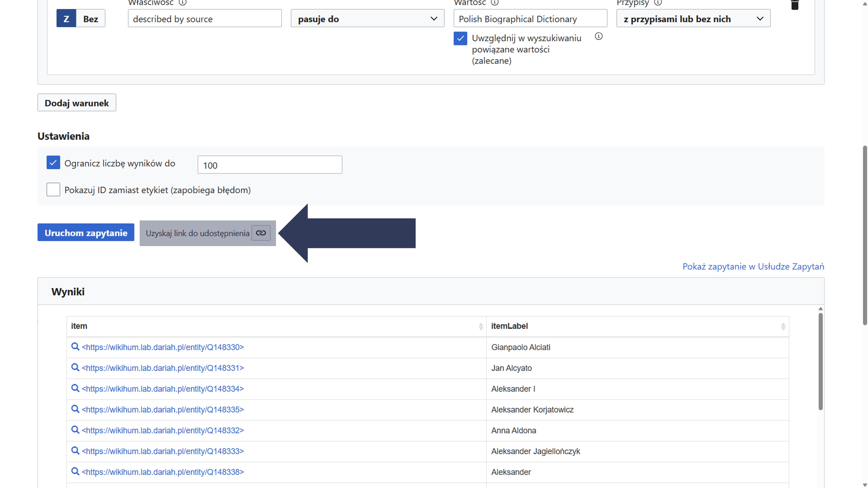
Task: Sort results by itemLabel column arrows
Action: click(783, 326)
